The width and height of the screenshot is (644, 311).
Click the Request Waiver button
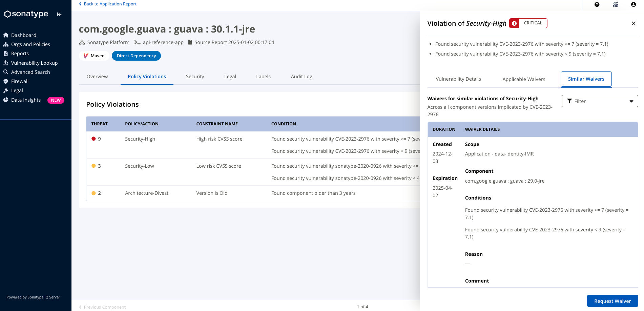tap(612, 301)
